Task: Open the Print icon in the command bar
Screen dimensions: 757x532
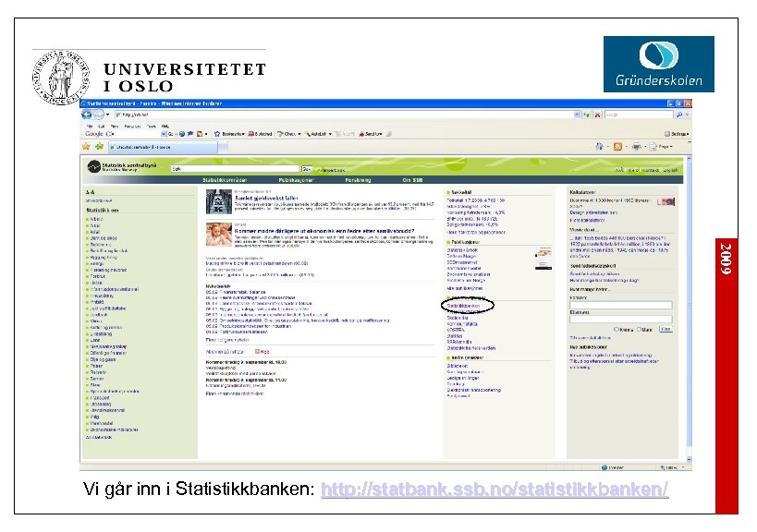Action: [x=638, y=148]
